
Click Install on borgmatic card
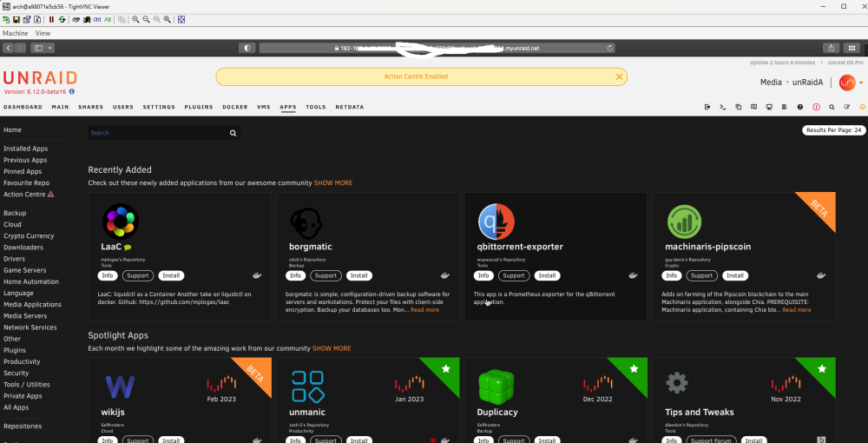(359, 275)
